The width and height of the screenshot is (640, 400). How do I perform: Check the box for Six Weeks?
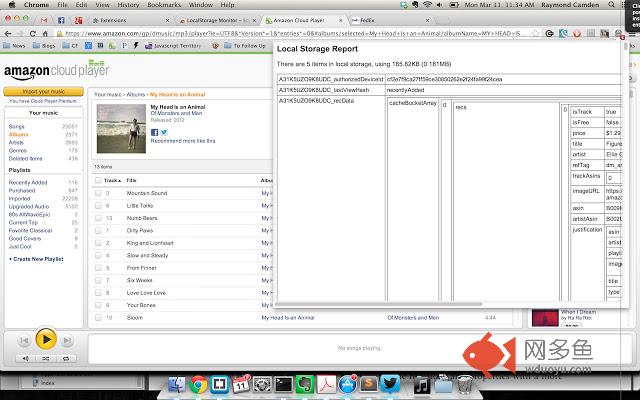[98, 280]
